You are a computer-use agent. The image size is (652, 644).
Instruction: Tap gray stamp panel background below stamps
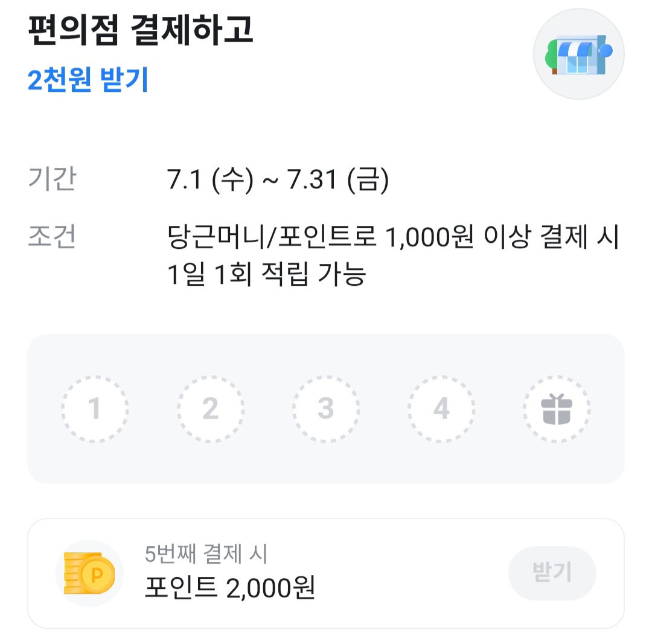[325, 464]
